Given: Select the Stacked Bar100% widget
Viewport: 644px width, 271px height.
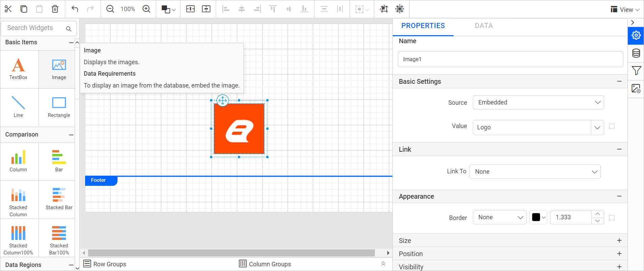Looking at the screenshot, I should [x=59, y=238].
